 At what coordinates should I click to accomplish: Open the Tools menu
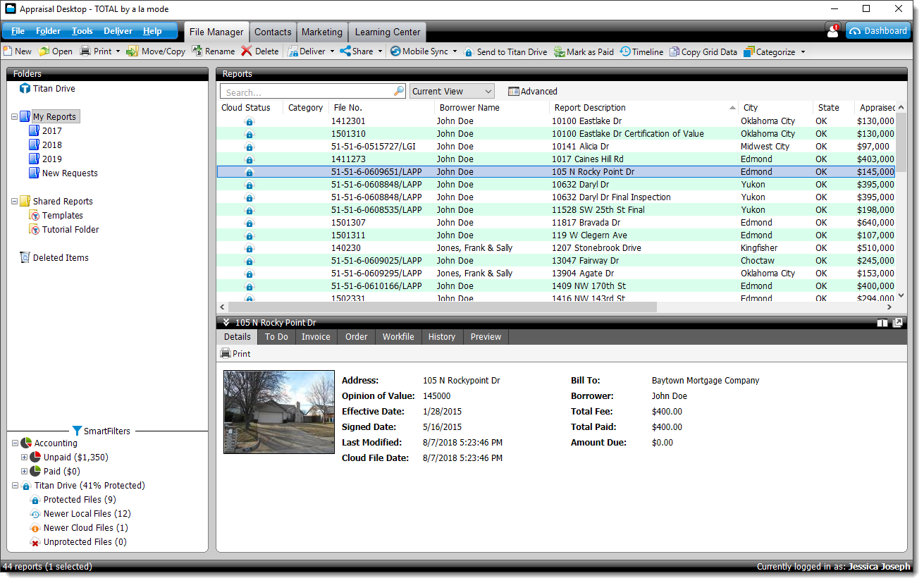(82, 31)
